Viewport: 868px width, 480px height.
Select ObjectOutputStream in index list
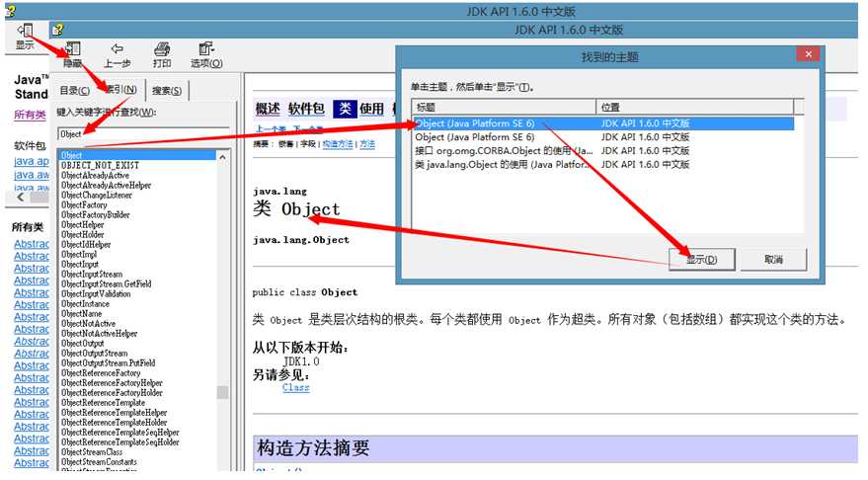point(94,354)
